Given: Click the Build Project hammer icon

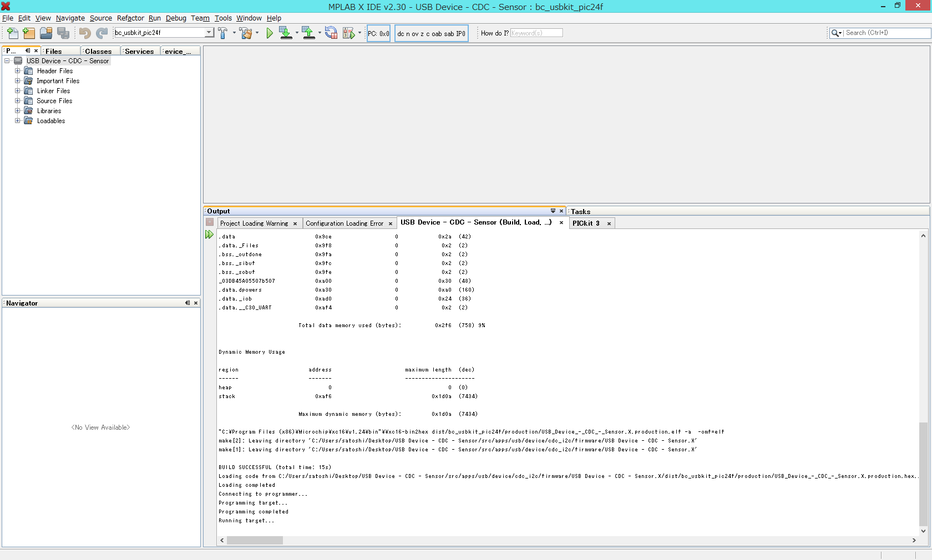Looking at the screenshot, I should (x=223, y=33).
